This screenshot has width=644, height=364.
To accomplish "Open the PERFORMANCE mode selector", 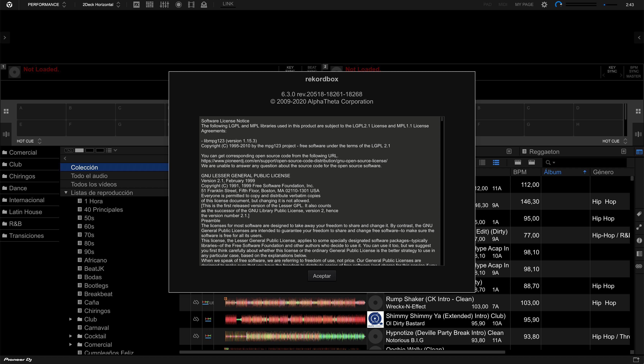I will (47, 4).
